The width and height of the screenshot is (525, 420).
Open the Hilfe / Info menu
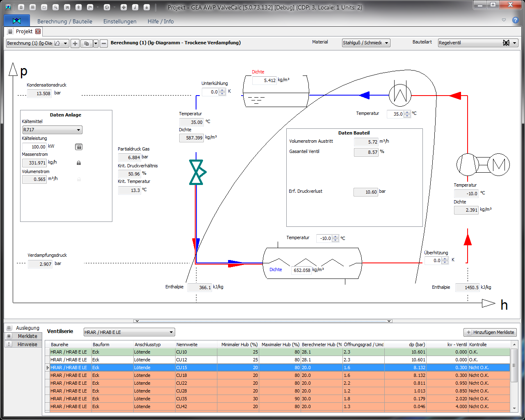[161, 21]
